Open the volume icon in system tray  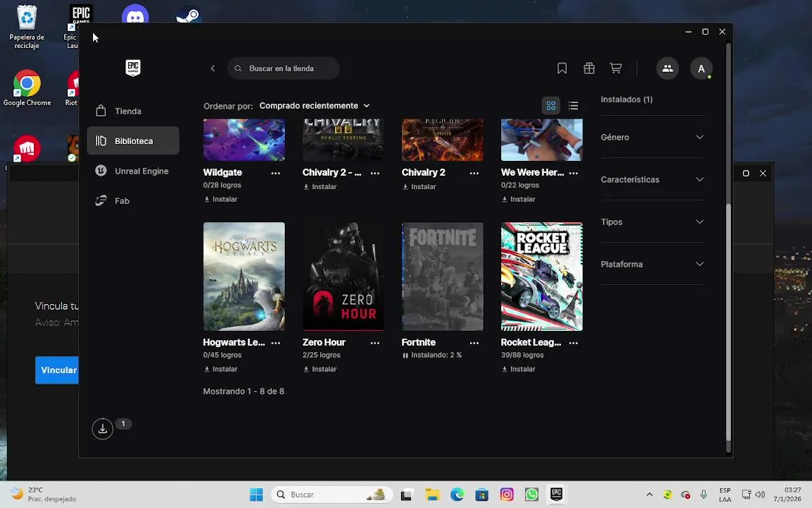760,495
